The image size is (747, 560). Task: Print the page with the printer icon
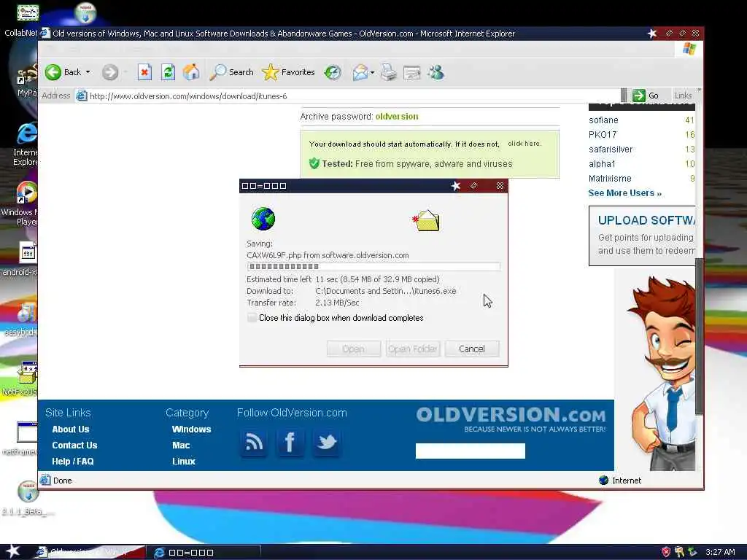[x=388, y=72]
